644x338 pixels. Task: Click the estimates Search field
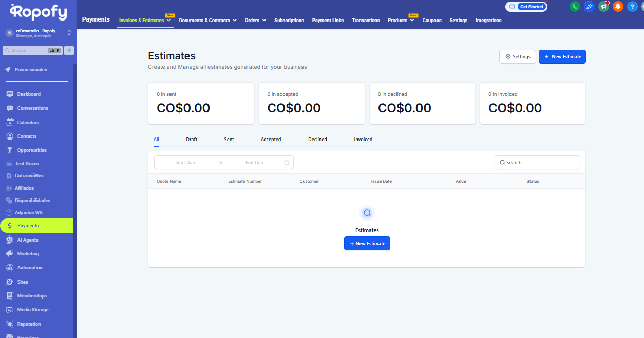[537, 163]
